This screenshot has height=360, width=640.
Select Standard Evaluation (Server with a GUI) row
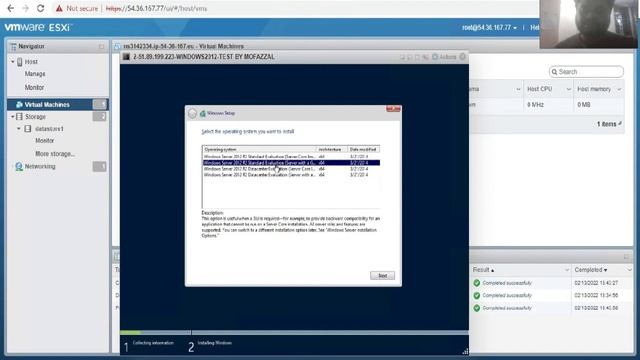291,163
